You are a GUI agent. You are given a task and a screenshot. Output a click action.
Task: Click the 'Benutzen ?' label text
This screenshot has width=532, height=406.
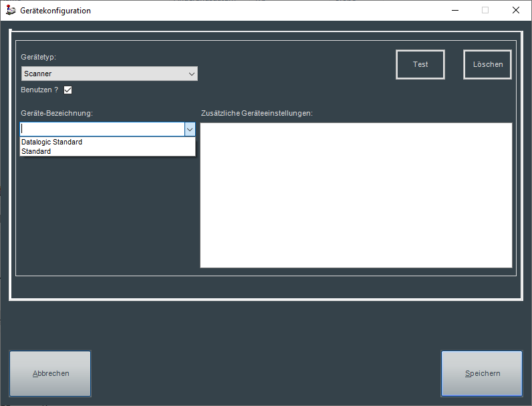(x=39, y=90)
